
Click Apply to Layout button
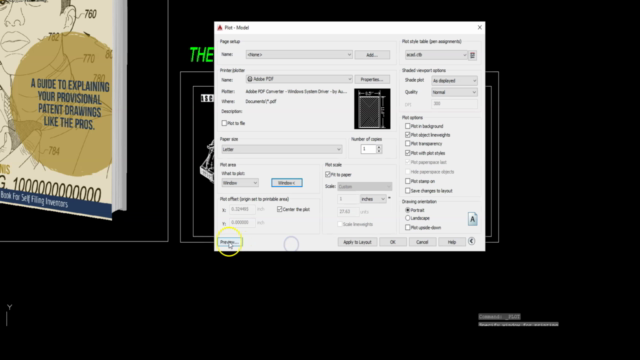pyautogui.click(x=357, y=242)
